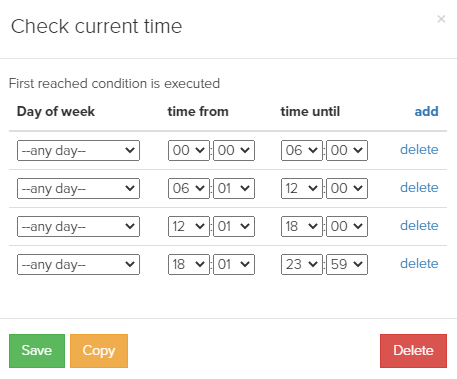This screenshot has width=457, height=379.
Task: Delete the first time condition row
Action: click(419, 149)
